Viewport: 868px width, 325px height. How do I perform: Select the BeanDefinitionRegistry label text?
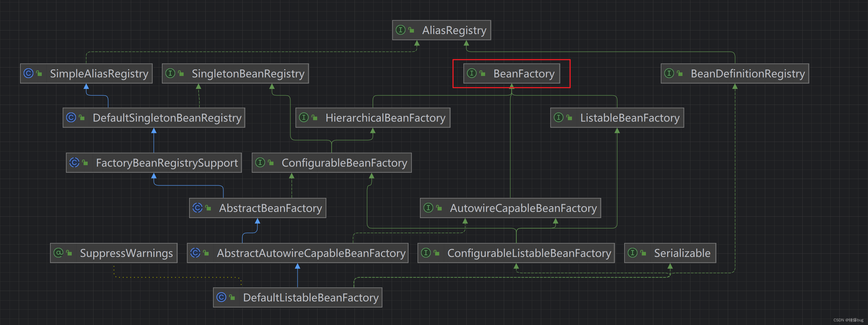748,74
